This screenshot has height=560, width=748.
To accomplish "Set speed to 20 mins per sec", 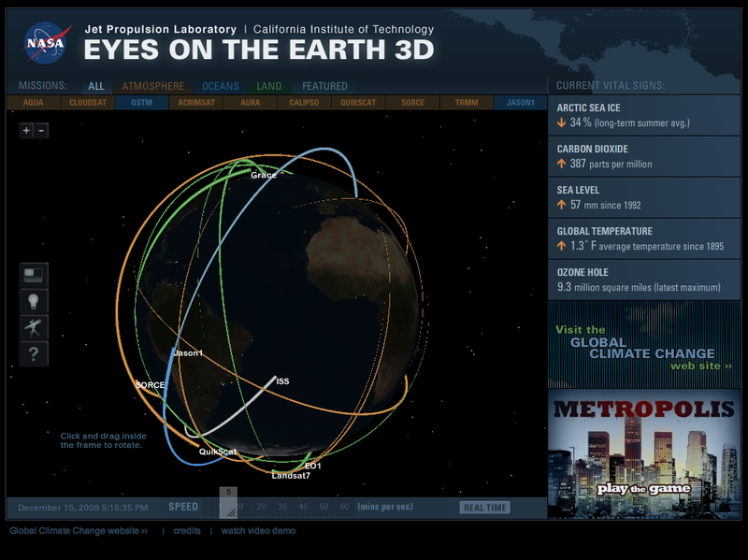I will 262,507.
